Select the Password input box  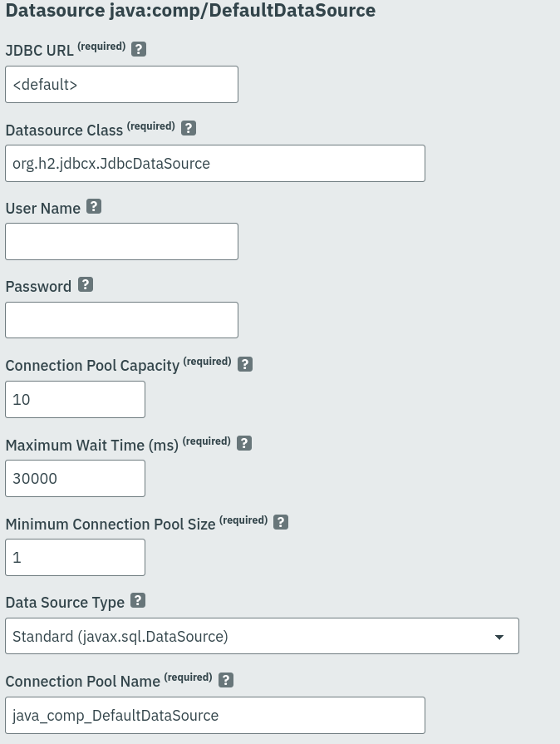(x=121, y=320)
